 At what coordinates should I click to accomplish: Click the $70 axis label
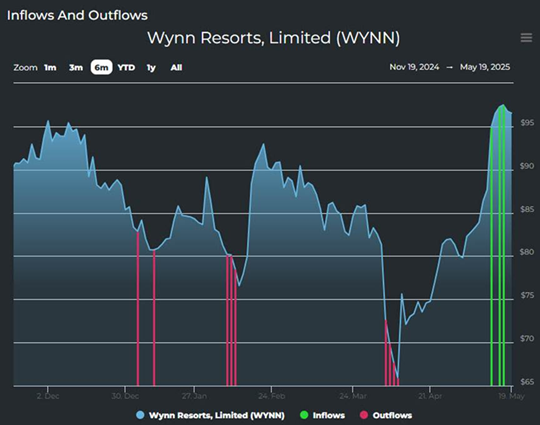pos(527,339)
